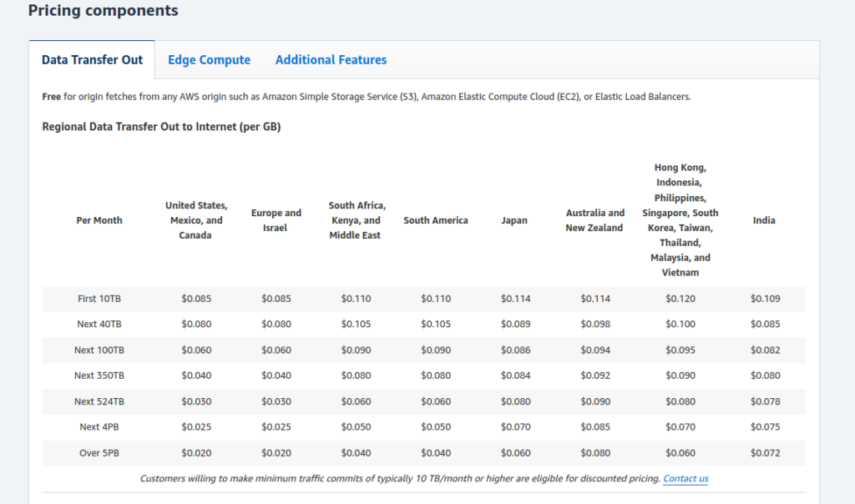Viewport: 855px width, 504px height.
Task: Select $0.078 India price for Next 524TB
Action: [765, 401]
